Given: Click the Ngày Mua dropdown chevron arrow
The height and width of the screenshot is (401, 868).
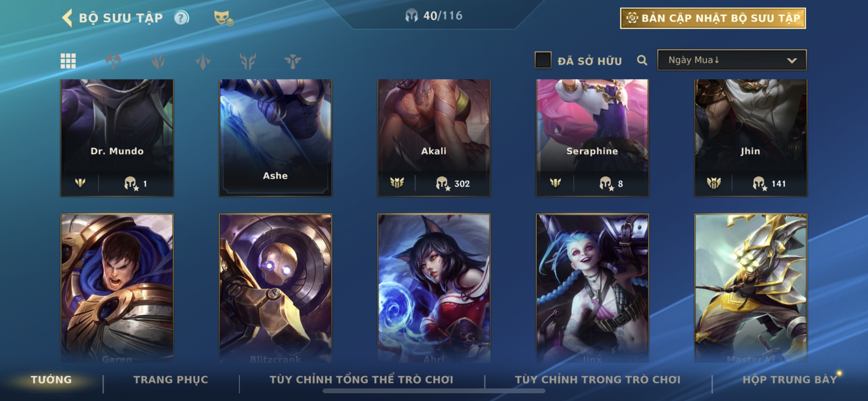Looking at the screenshot, I should (x=791, y=61).
